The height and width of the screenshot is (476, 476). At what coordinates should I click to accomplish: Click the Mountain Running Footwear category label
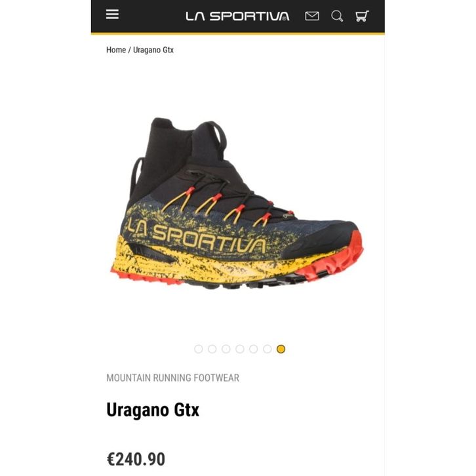tap(172, 378)
